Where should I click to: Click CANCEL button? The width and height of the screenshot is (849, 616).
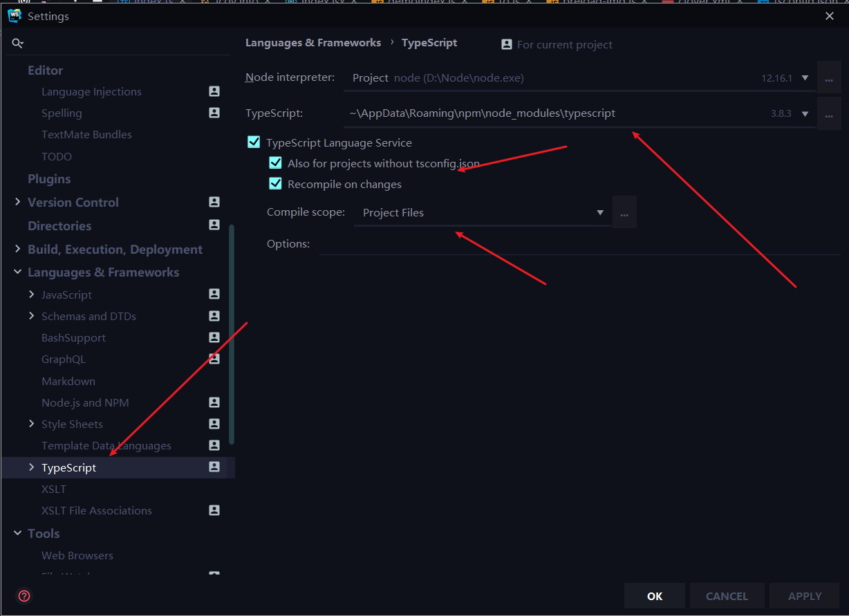pyautogui.click(x=727, y=596)
